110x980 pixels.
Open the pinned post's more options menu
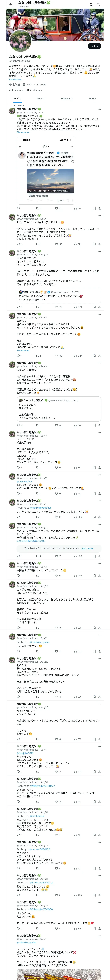pyautogui.click(x=99, y=109)
